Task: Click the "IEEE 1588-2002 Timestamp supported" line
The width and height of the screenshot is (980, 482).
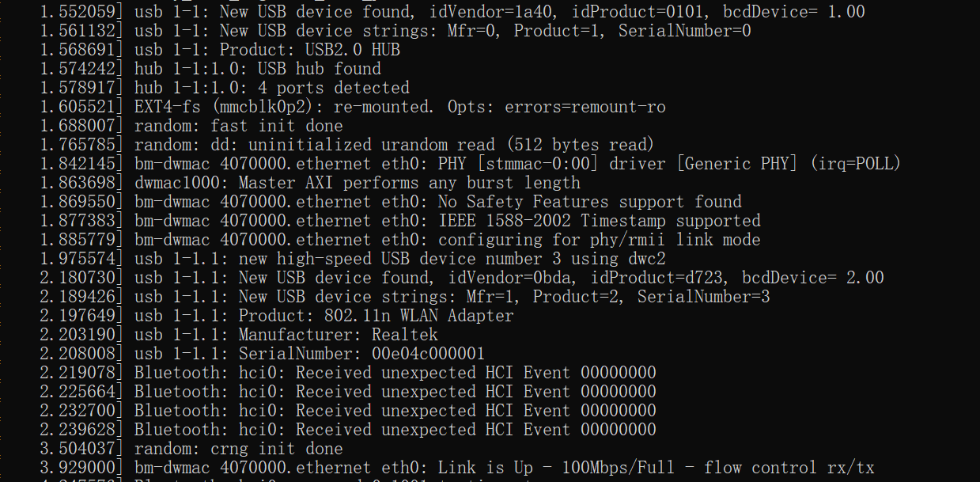Action: click(400, 221)
